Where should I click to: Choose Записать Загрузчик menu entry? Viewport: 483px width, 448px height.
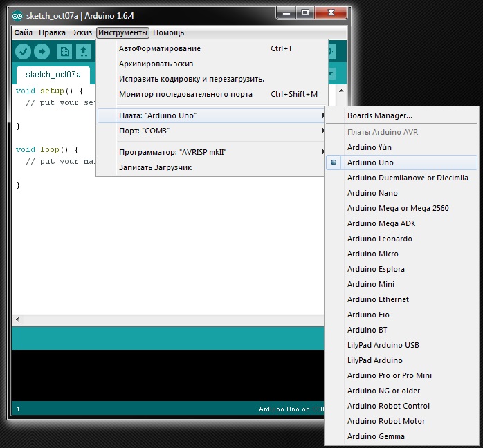point(211,167)
